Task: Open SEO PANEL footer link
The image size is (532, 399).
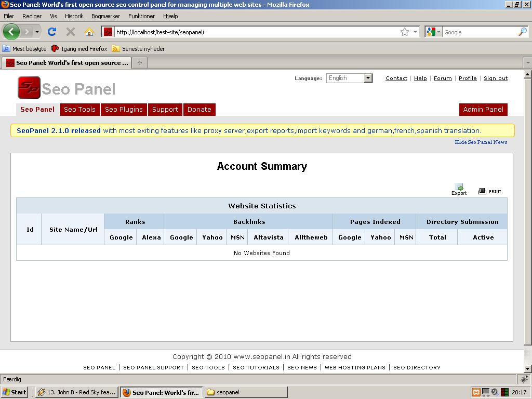Action: click(99, 367)
